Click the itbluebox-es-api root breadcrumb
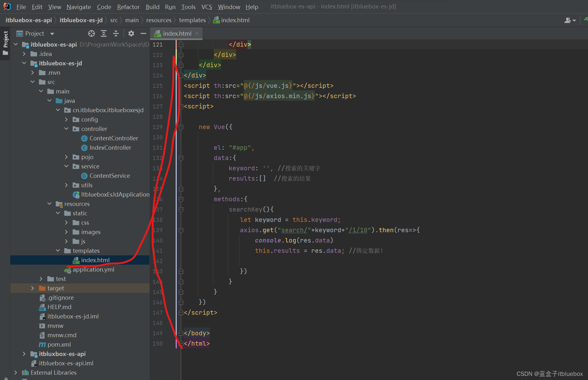This screenshot has width=588, height=380. (29, 20)
